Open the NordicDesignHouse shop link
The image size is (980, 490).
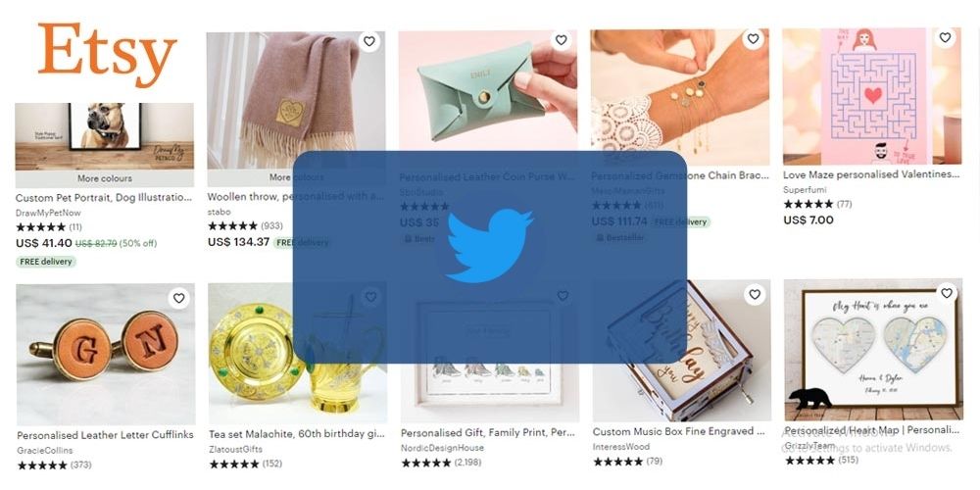[x=443, y=448]
